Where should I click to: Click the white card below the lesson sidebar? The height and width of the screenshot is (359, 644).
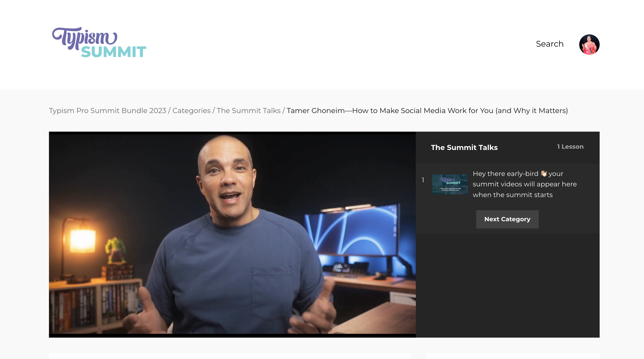(513, 356)
